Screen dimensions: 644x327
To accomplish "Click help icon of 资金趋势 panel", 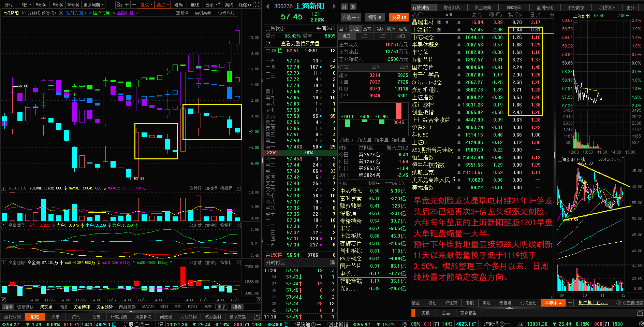I will point(4,262).
